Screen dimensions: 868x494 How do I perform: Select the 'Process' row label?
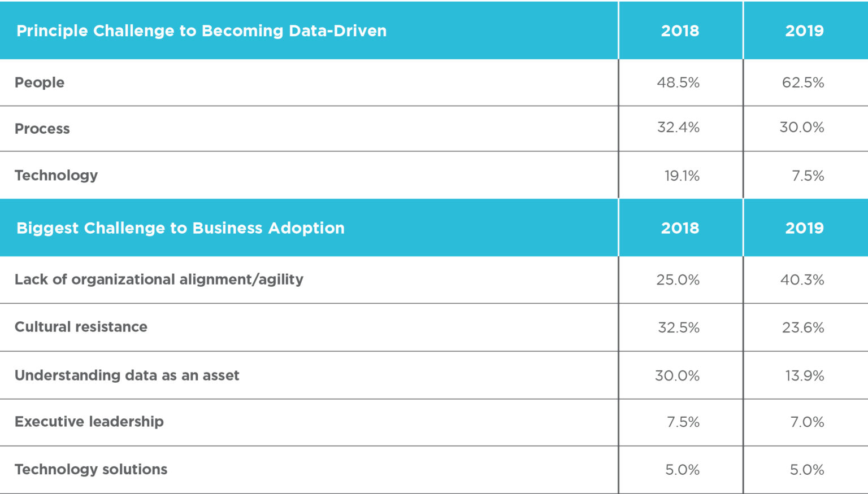[x=42, y=129]
